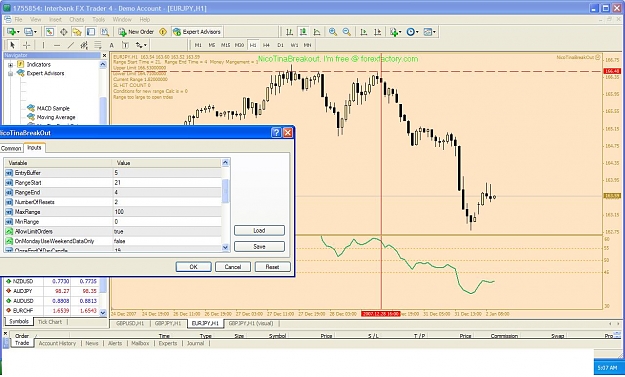The width and height of the screenshot is (625, 377).
Task: Toggle the Terminal window icon
Action: 91,32
